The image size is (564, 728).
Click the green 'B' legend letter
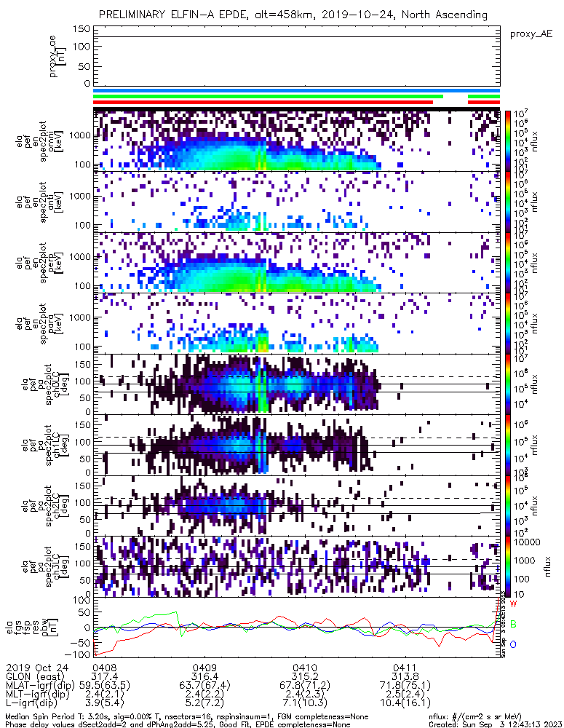point(514,625)
